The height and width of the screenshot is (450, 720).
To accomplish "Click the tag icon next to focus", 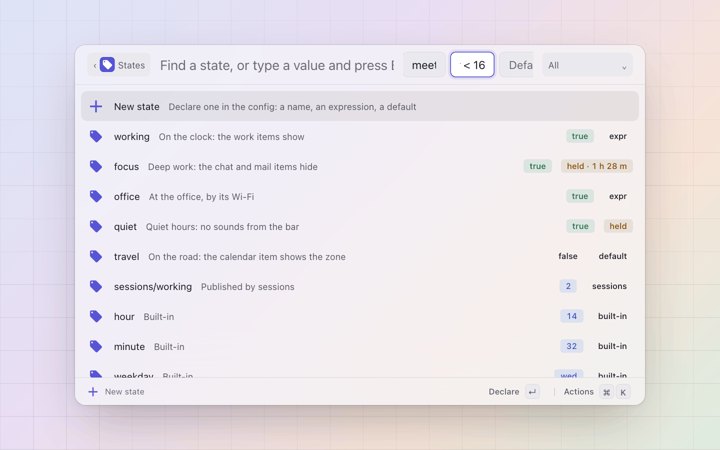I will click(96, 166).
